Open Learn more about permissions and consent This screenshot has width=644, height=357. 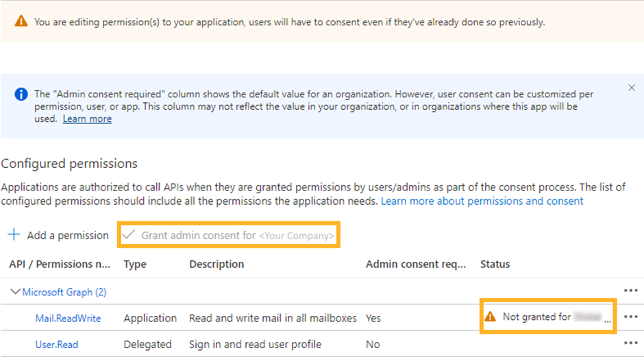[x=482, y=201]
